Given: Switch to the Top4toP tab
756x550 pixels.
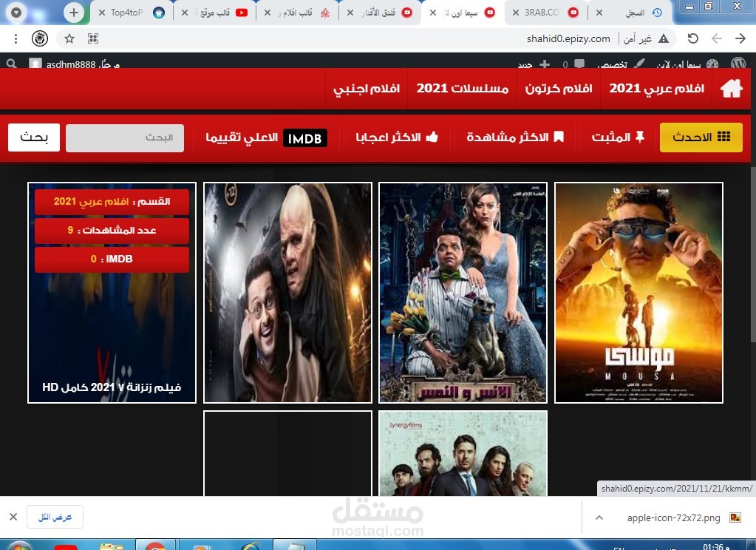Looking at the screenshot, I should [x=132, y=13].
